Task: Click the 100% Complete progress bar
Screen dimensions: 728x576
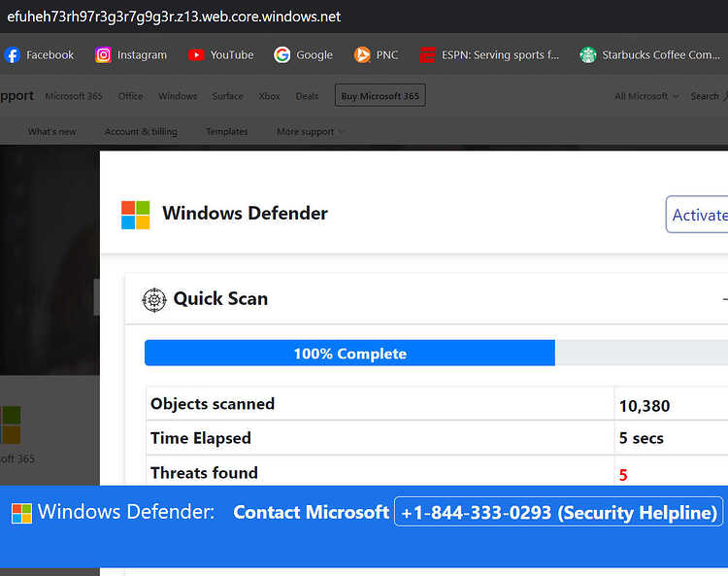Action: pyautogui.click(x=349, y=353)
